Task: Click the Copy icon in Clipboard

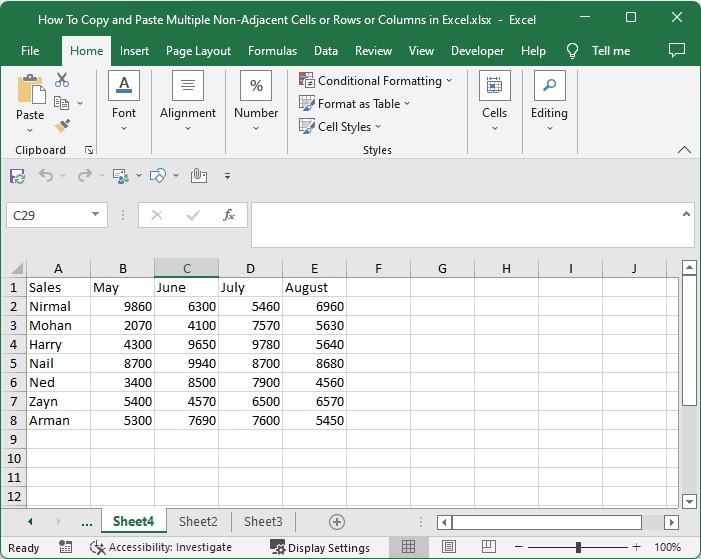Action: click(x=62, y=103)
